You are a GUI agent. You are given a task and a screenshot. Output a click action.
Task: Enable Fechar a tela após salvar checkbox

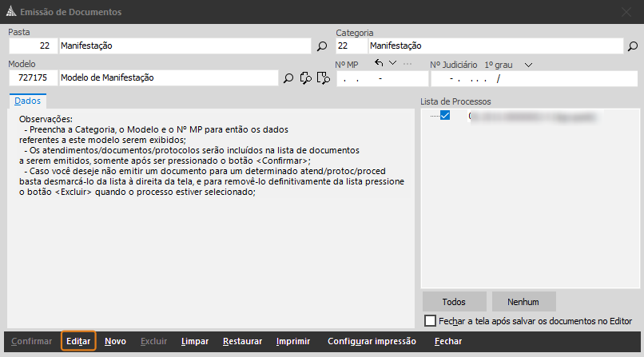point(430,321)
